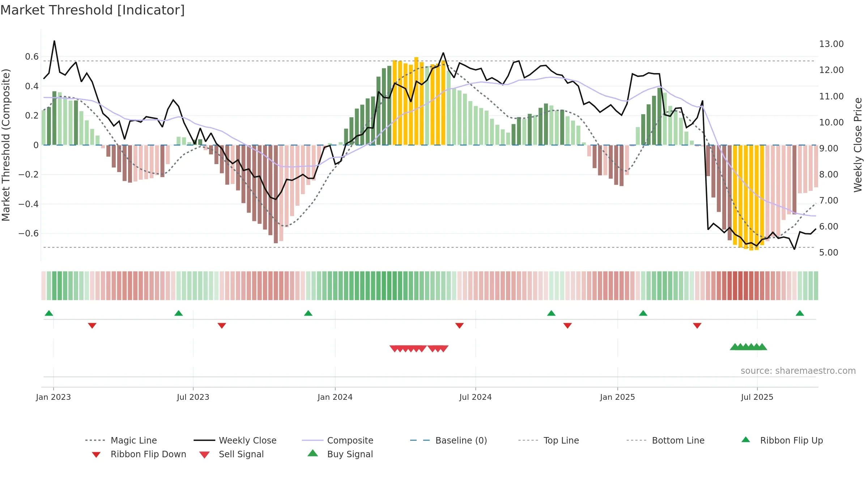Screen dimensions: 868x488
Task: Click the Jan 2024 x-axis label
Action: pyautogui.click(x=335, y=397)
